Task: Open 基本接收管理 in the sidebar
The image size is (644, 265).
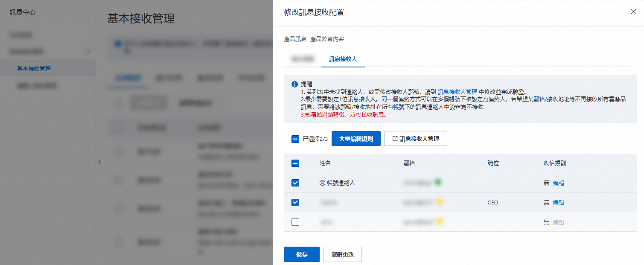Action: pos(34,69)
